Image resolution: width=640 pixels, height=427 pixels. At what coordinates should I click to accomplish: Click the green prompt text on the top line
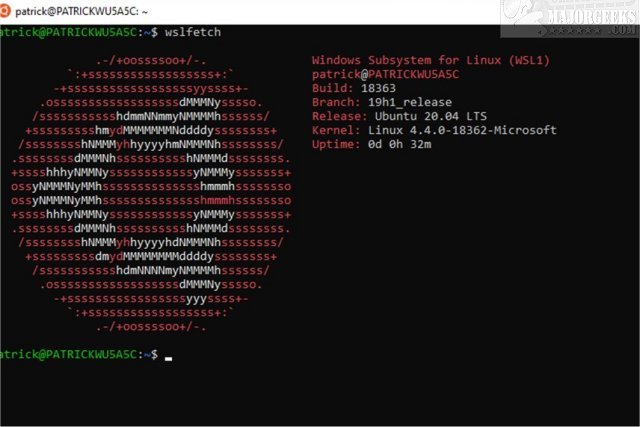click(69, 32)
